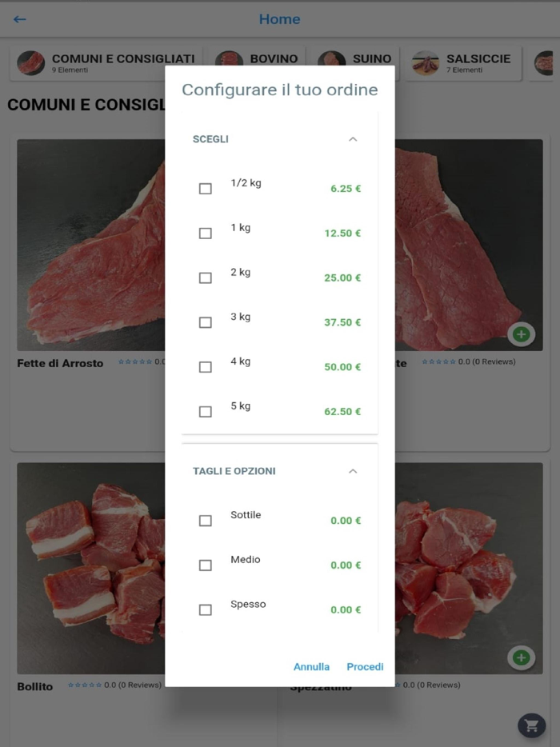This screenshot has height=747, width=560.
Task: Open the Bollito product image
Action: pos(88,568)
